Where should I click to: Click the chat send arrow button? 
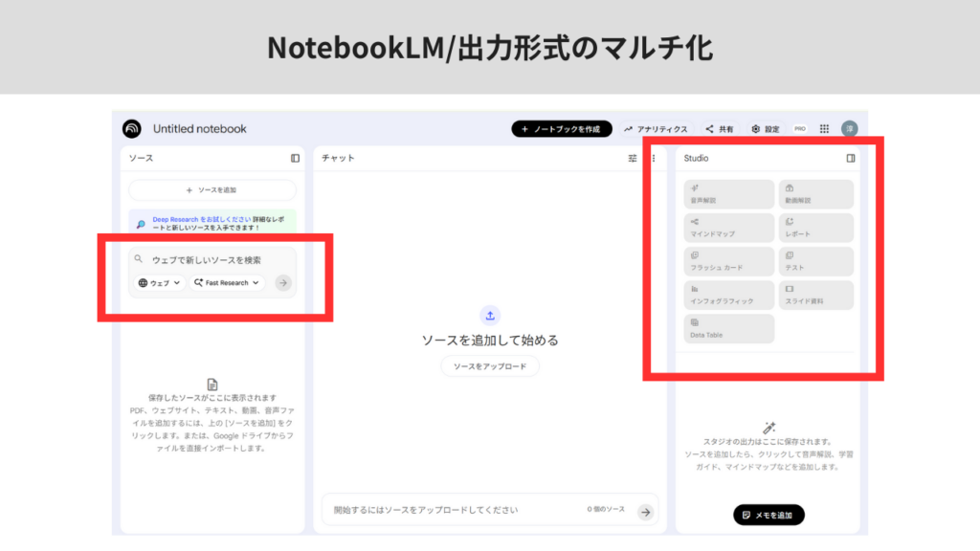(x=646, y=511)
